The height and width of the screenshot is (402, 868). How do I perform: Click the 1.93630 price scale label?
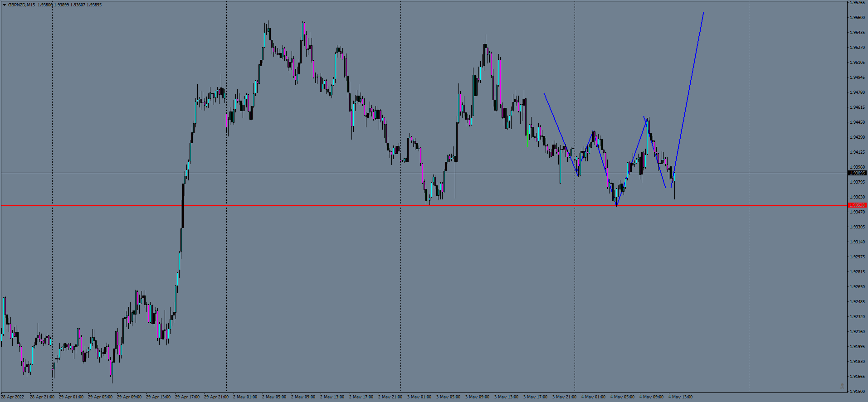[x=857, y=197]
